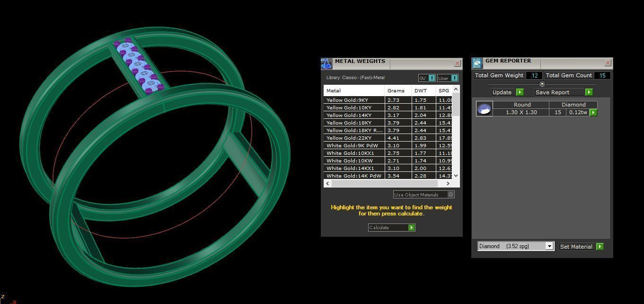Click the green arrow next to Update
This screenshot has height=304, width=644.
(520, 92)
